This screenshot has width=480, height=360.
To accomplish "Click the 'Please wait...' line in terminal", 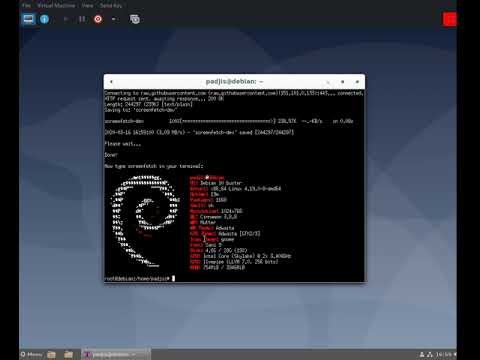I will click(x=123, y=144).
